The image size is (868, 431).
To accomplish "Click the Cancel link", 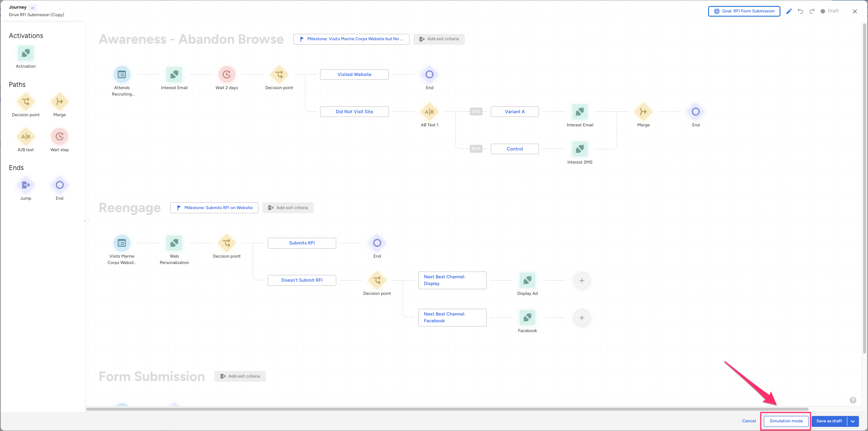I will tap(749, 421).
